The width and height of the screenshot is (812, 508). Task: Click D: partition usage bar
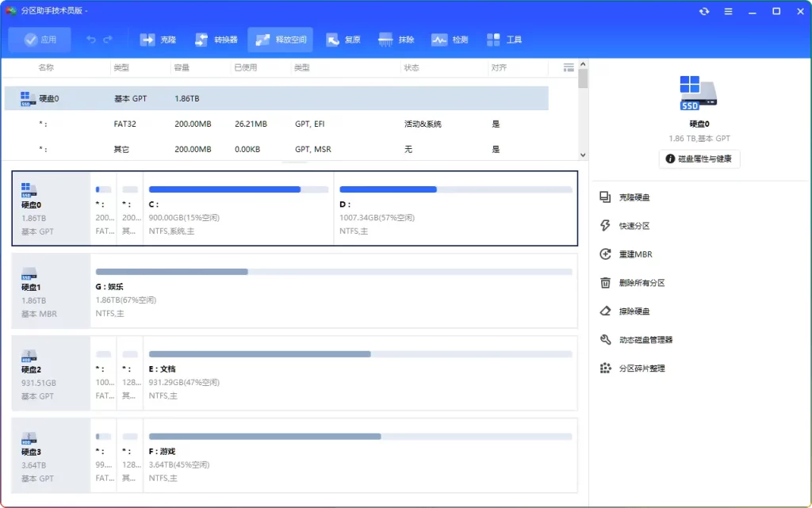(x=456, y=189)
